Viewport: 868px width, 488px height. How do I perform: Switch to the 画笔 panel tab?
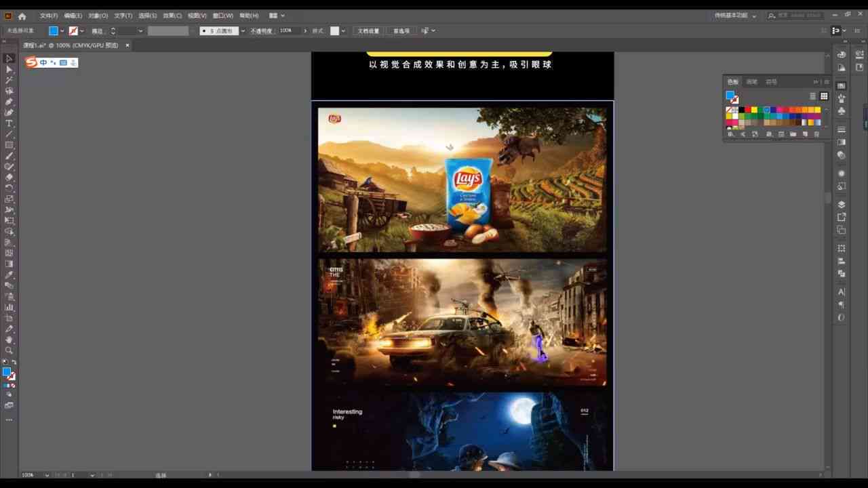click(x=752, y=82)
